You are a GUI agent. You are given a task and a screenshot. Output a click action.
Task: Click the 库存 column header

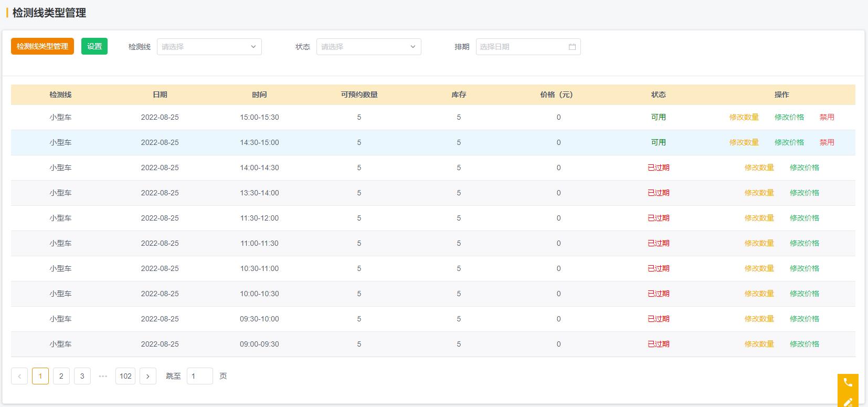(x=459, y=95)
